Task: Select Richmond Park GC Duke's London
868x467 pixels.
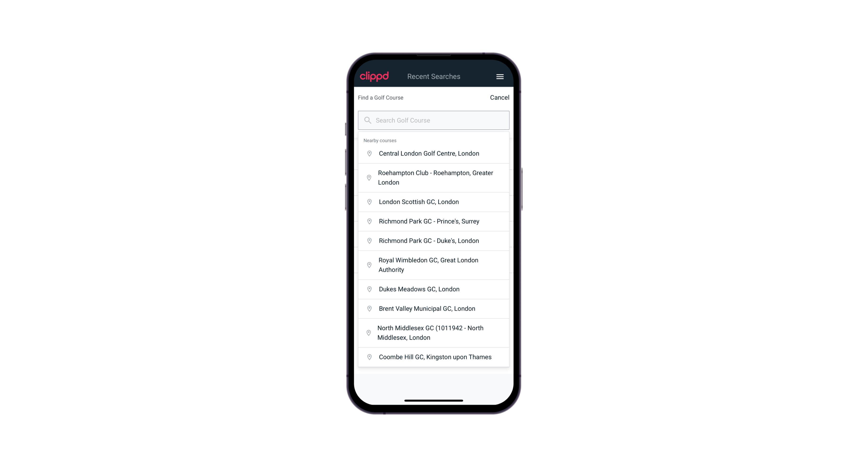Action: click(x=434, y=240)
